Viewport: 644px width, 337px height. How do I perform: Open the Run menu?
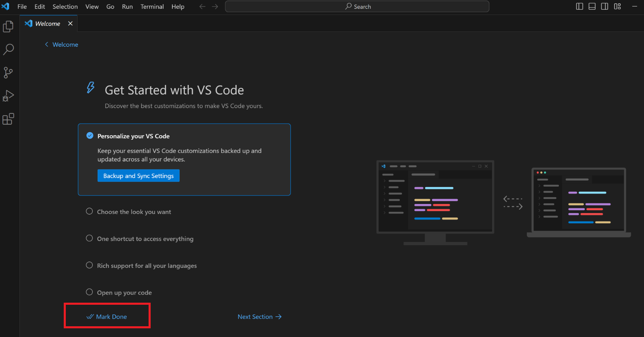tap(127, 7)
